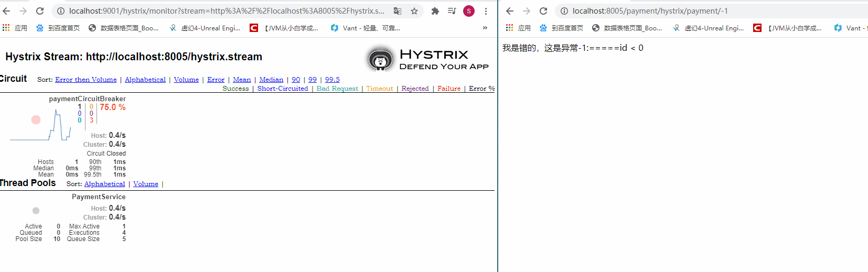This screenshot has height=272, width=868.
Task: Reload the right browser payment page
Action: 543,11
